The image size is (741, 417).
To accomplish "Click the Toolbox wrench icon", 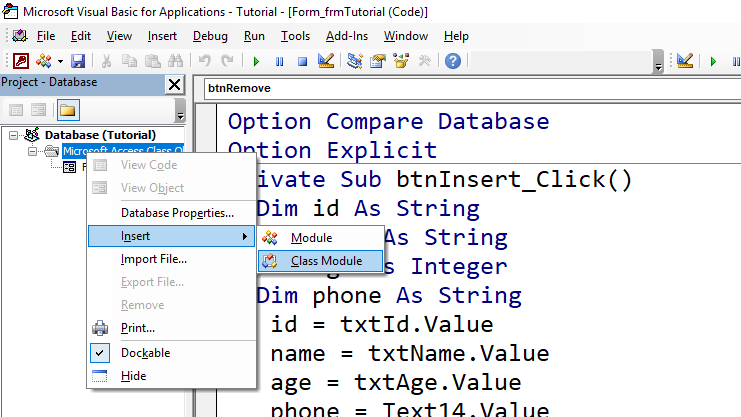I will 424,61.
